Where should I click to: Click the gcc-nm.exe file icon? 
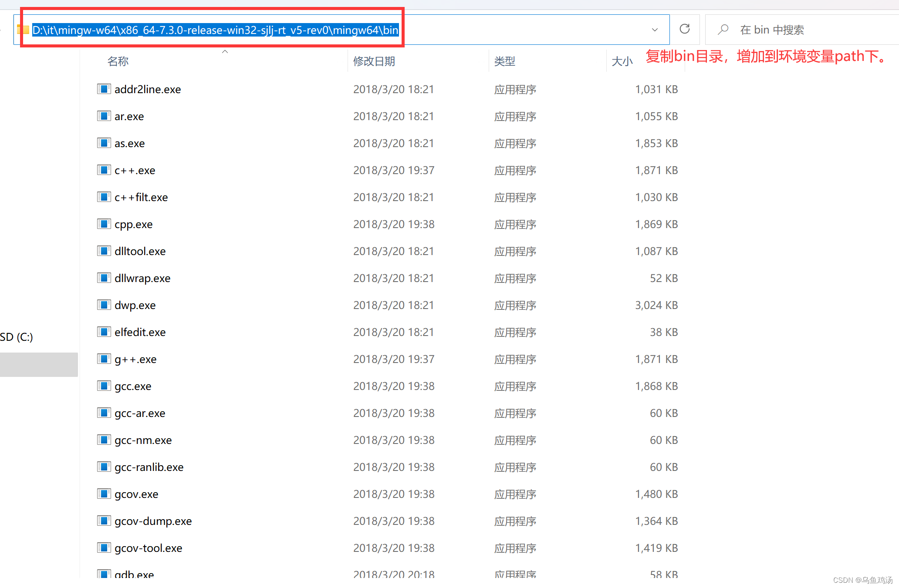pos(104,440)
